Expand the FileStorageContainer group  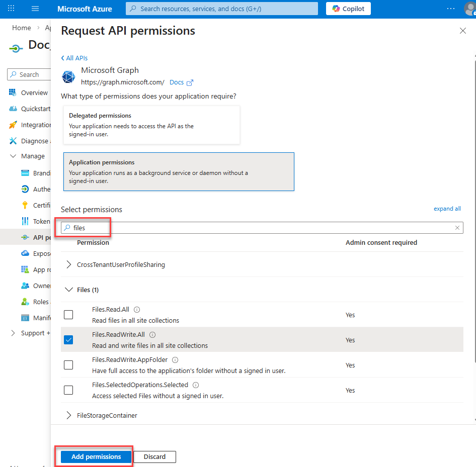pyautogui.click(x=69, y=415)
